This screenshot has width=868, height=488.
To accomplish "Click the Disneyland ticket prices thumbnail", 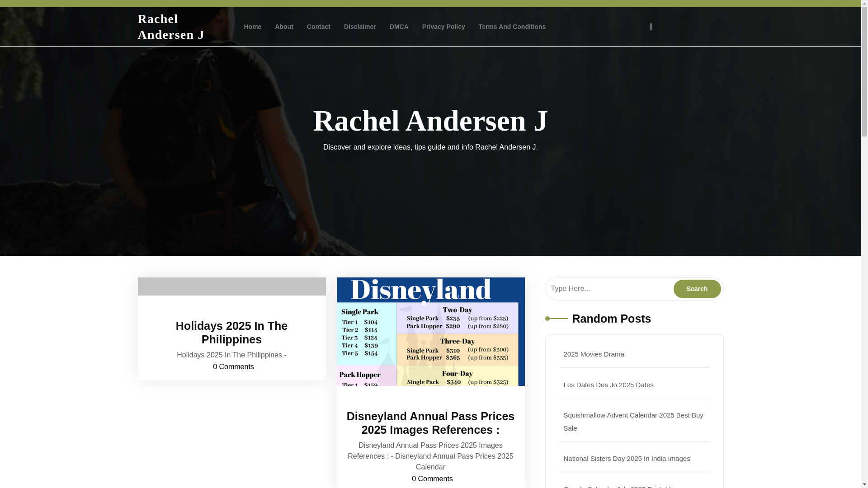I will 430,332.
